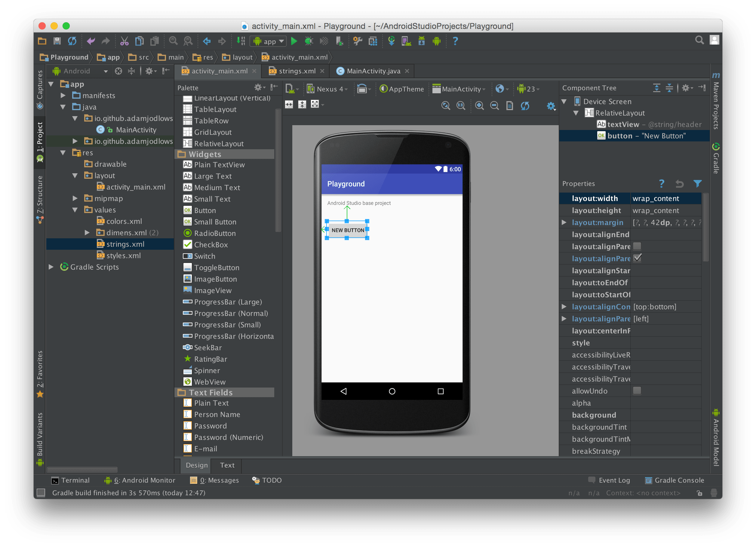Image resolution: width=756 pixels, height=547 pixels.
Task: Close the activity_main.xml tab
Action: 254,71
